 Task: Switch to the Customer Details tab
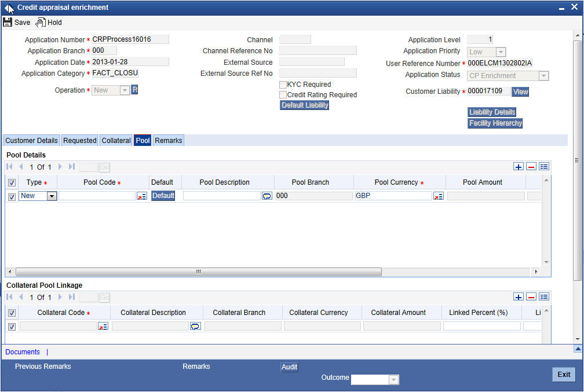pyautogui.click(x=31, y=140)
